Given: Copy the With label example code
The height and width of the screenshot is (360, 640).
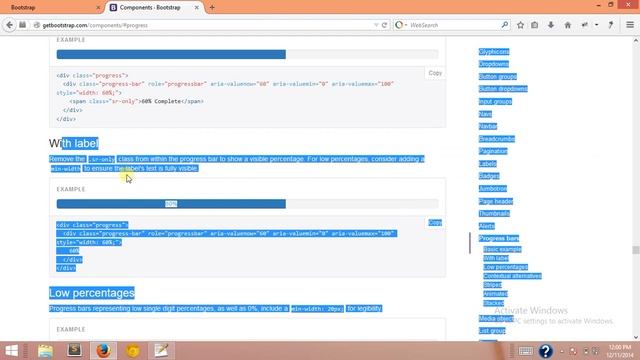Looking at the screenshot, I should (x=435, y=222).
